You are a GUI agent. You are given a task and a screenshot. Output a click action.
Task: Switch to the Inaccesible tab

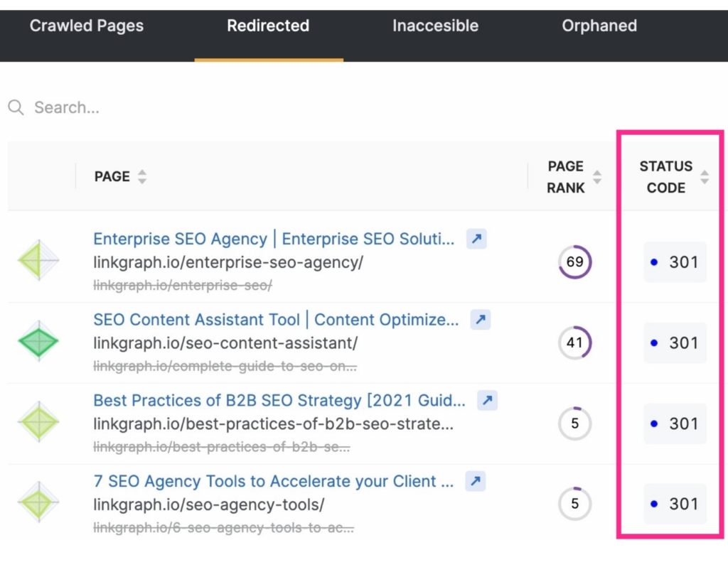[435, 26]
